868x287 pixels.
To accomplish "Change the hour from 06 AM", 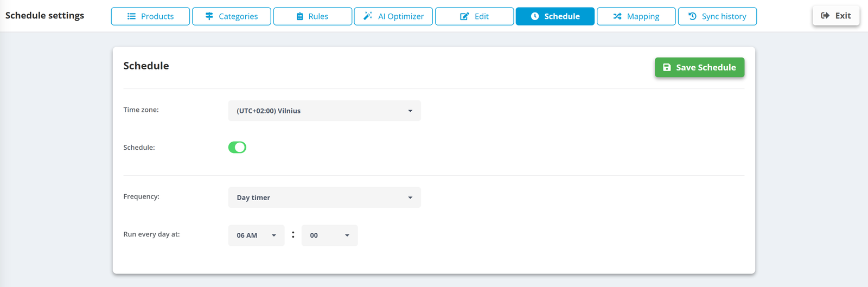I will click(x=256, y=235).
